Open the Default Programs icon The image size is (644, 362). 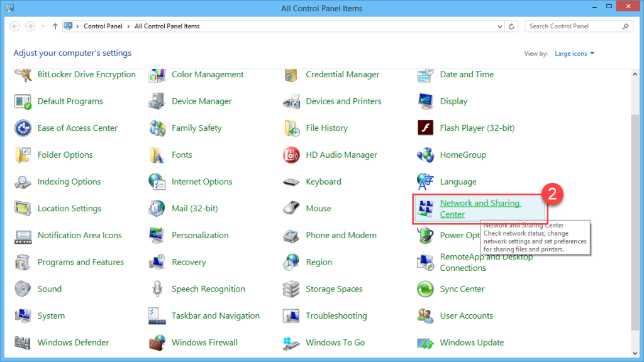[x=23, y=101]
